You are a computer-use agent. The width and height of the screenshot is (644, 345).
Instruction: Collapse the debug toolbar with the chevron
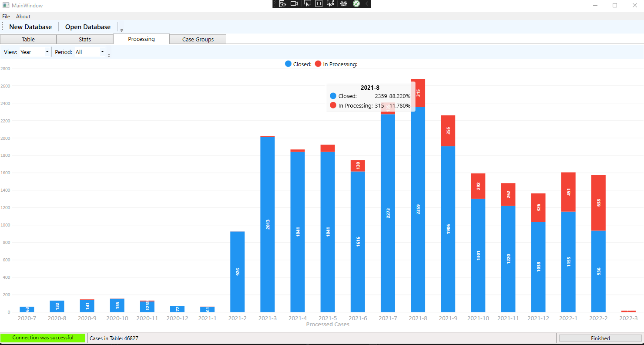point(367,4)
